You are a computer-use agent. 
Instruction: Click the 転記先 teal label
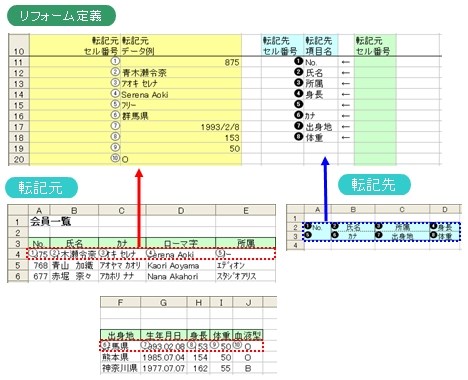[374, 184]
